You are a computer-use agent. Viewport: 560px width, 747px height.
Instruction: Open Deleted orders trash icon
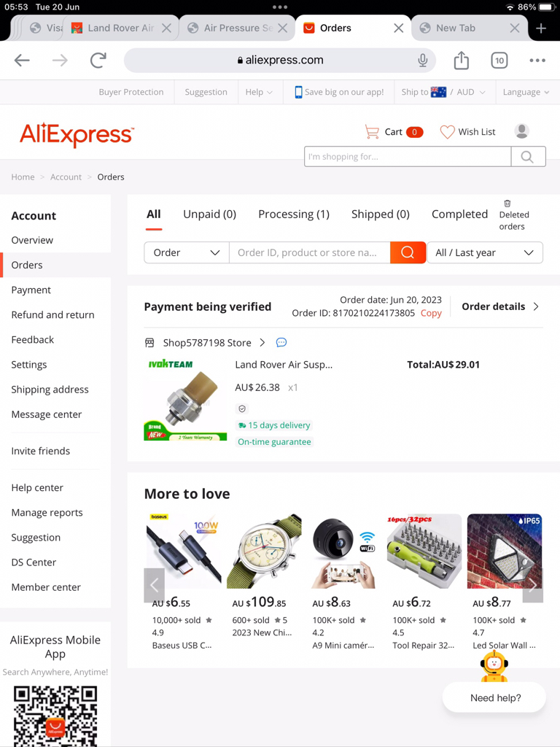(507, 204)
